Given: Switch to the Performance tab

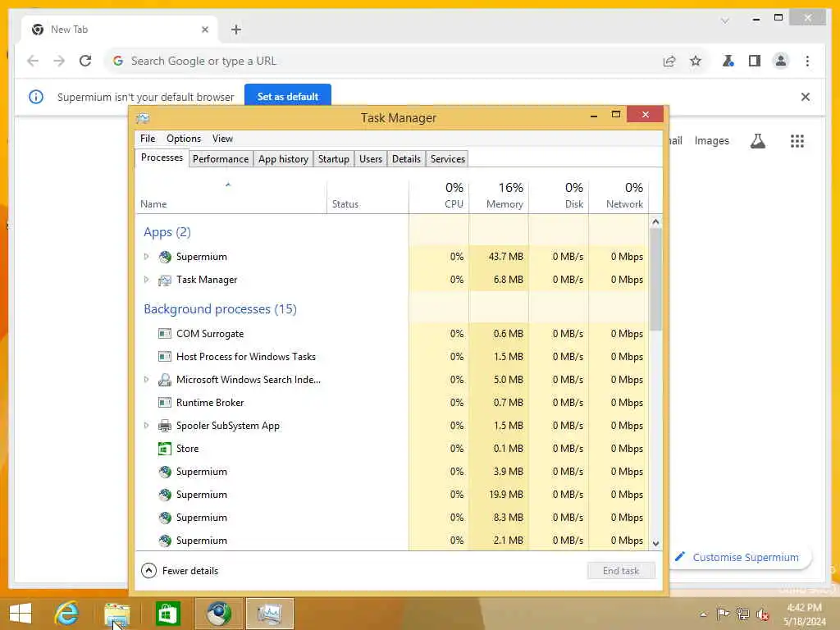Looking at the screenshot, I should point(221,159).
